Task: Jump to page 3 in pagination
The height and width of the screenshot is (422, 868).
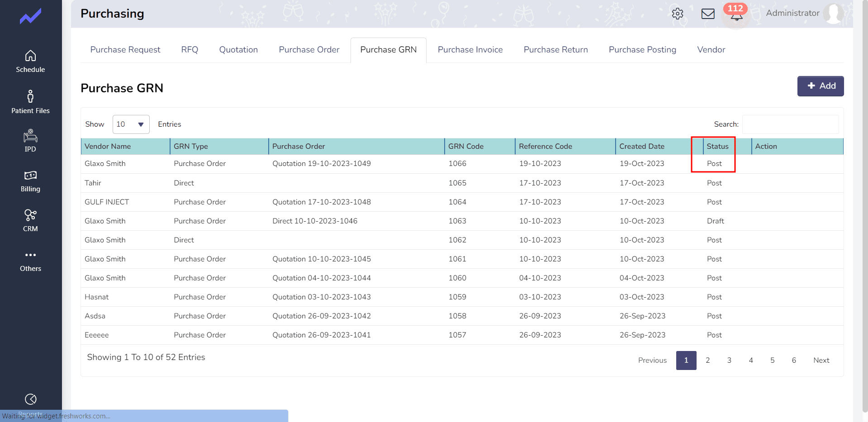Action: (x=729, y=360)
